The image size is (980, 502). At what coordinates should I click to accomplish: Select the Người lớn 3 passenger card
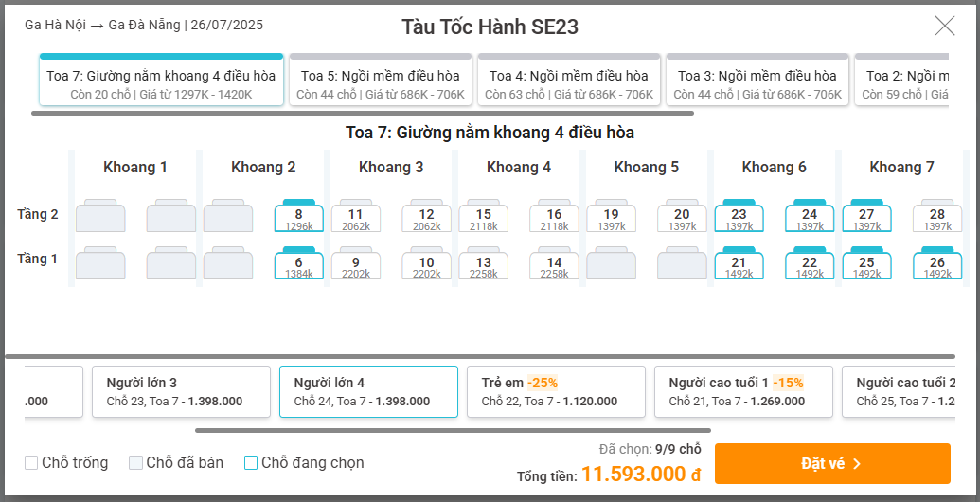coord(181,392)
